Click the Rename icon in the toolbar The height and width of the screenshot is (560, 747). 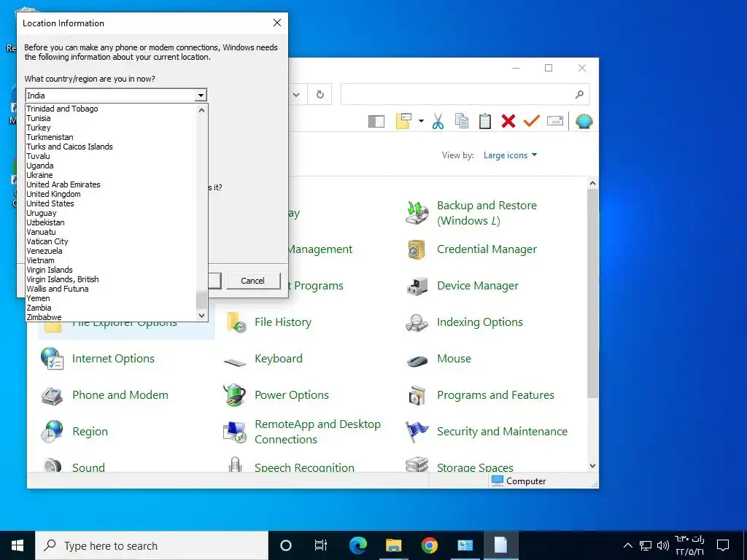(x=555, y=121)
